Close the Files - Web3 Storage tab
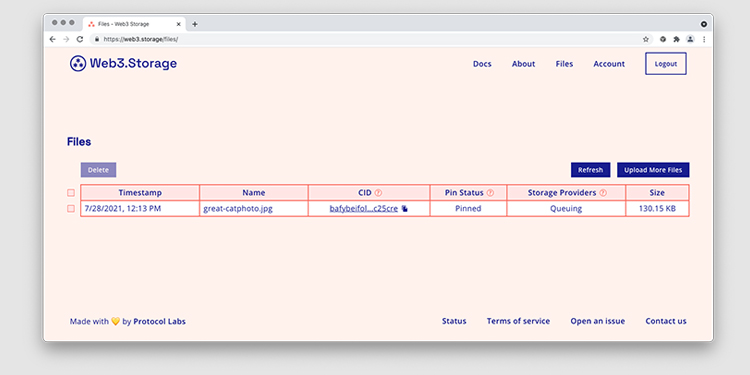Screen dimensions: 750x375 [178, 24]
